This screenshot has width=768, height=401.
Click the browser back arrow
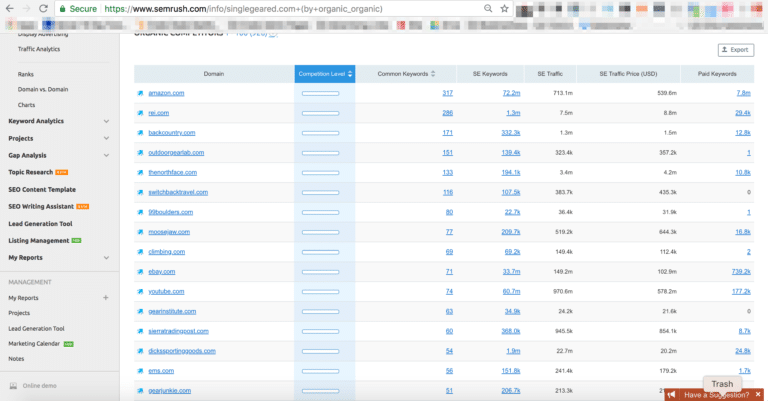click(x=9, y=8)
